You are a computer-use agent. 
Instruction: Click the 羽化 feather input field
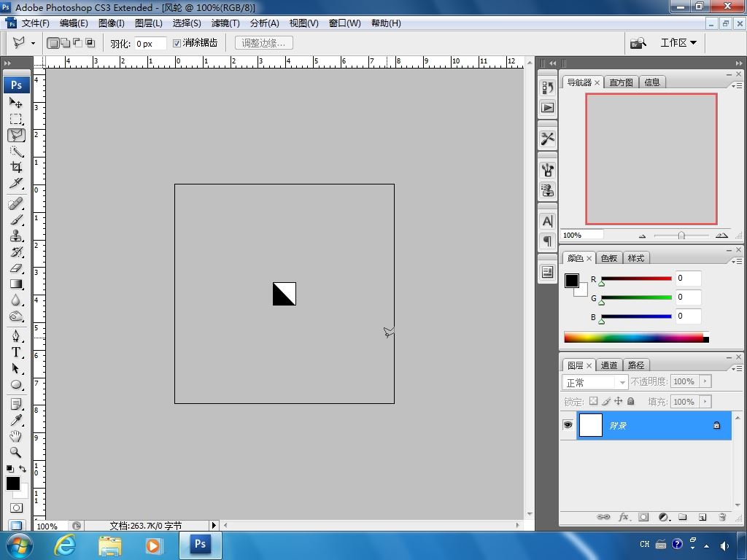150,44
